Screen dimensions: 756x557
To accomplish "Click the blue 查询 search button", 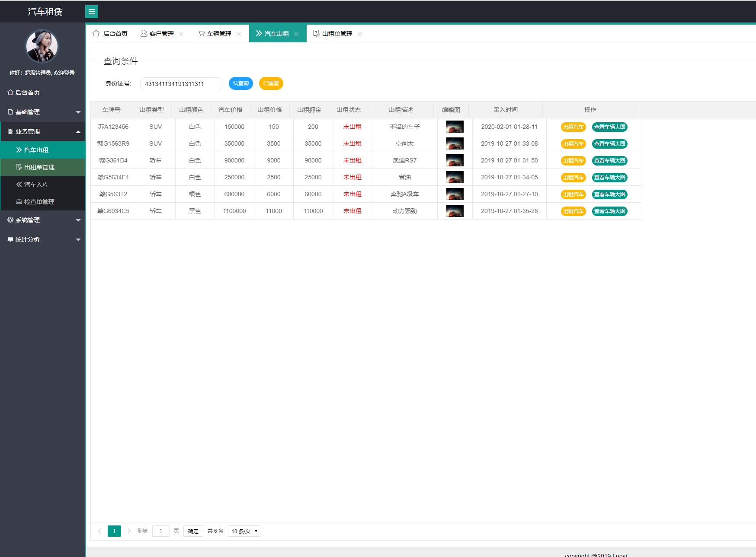I will pyautogui.click(x=241, y=83).
